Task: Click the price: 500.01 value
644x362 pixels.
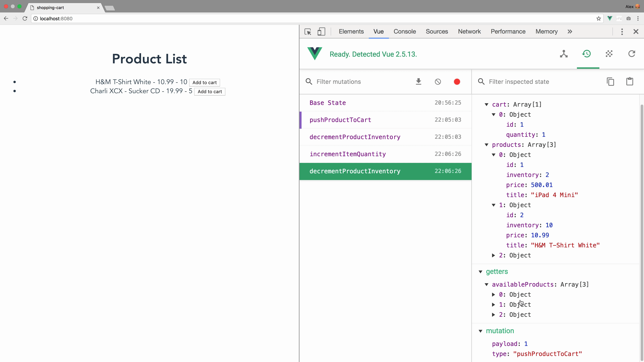Action: tap(542, 185)
